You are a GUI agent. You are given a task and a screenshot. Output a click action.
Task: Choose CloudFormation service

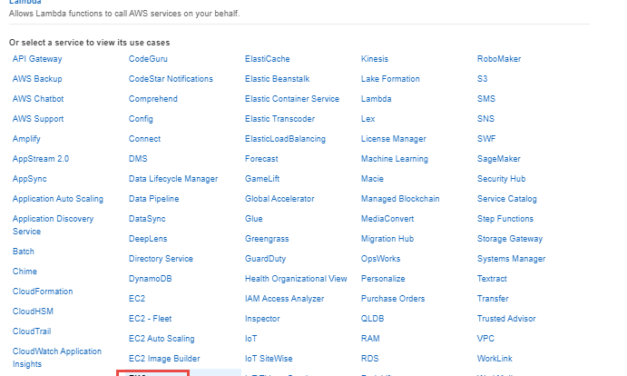(43, 291)
